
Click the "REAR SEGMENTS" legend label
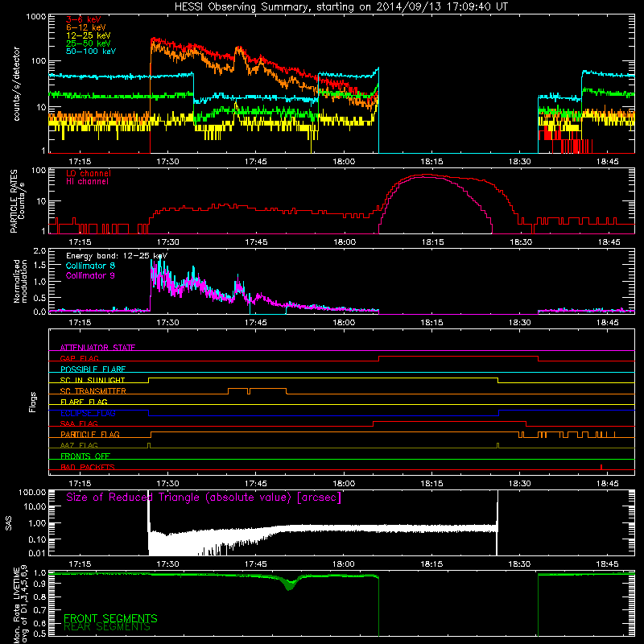pyautogui.click(x=107, y=627)
